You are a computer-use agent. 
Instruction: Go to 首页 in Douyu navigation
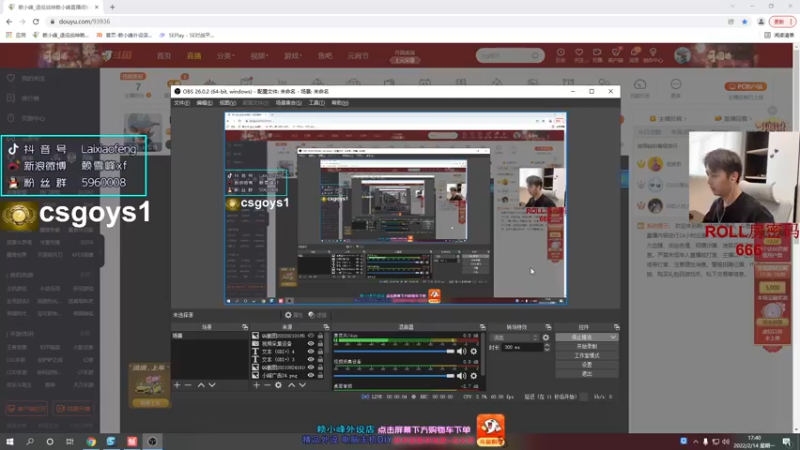(x=164, y=56)
